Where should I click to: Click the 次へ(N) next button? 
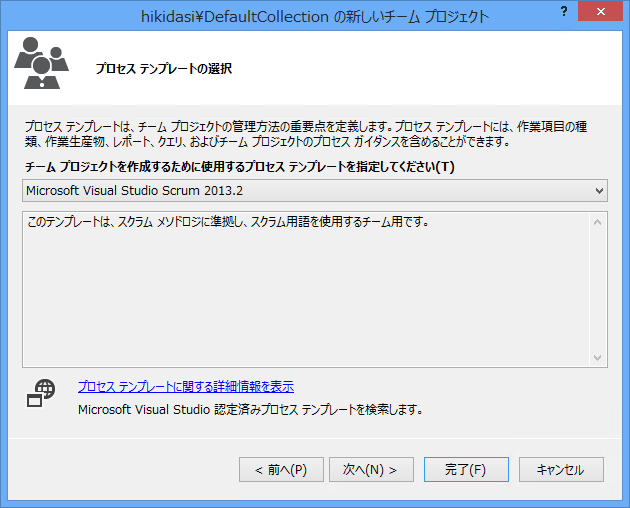click(371, 469)
